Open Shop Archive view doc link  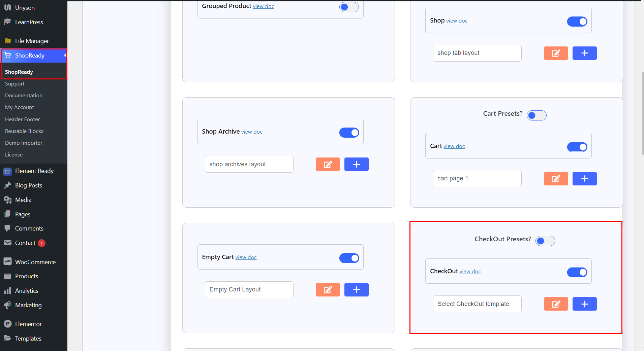coord(252,132)
